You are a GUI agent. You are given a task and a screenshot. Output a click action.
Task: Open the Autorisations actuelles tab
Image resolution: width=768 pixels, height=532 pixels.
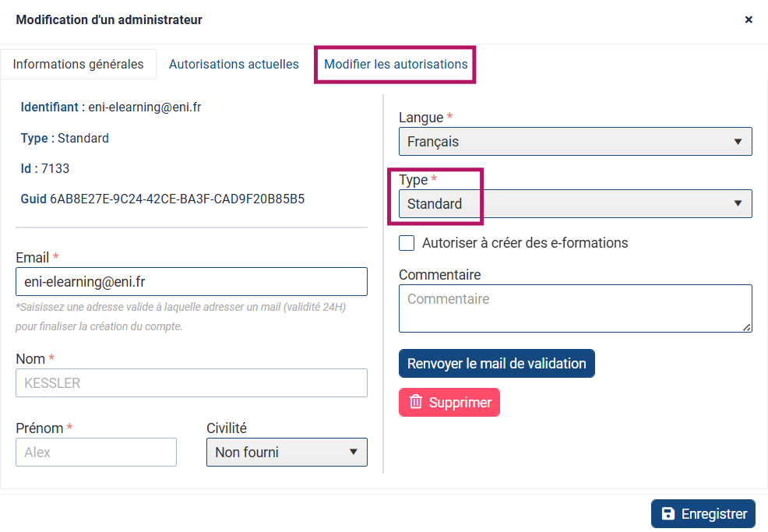pyautogui.click(x=234, y=64)
